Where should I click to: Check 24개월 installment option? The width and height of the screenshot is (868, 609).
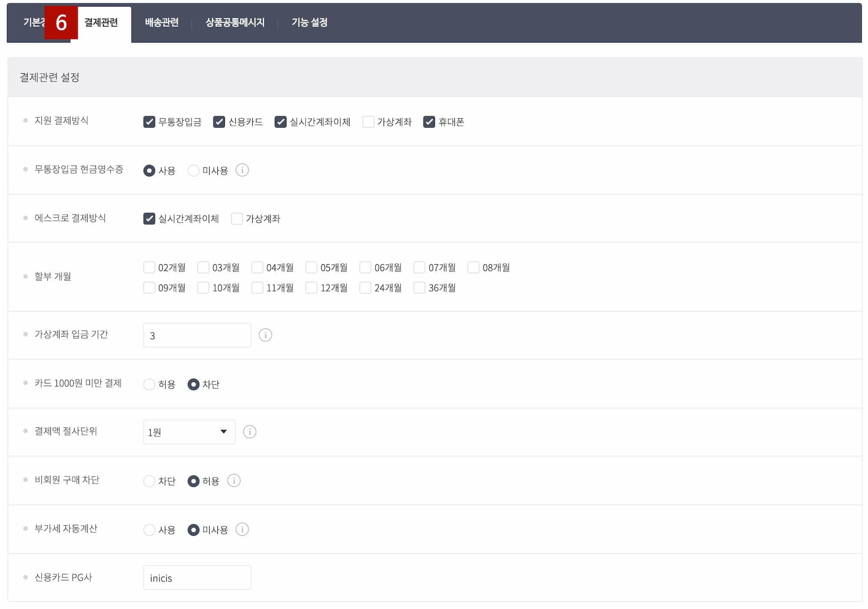pyautogui.click(x=365, y=288)
